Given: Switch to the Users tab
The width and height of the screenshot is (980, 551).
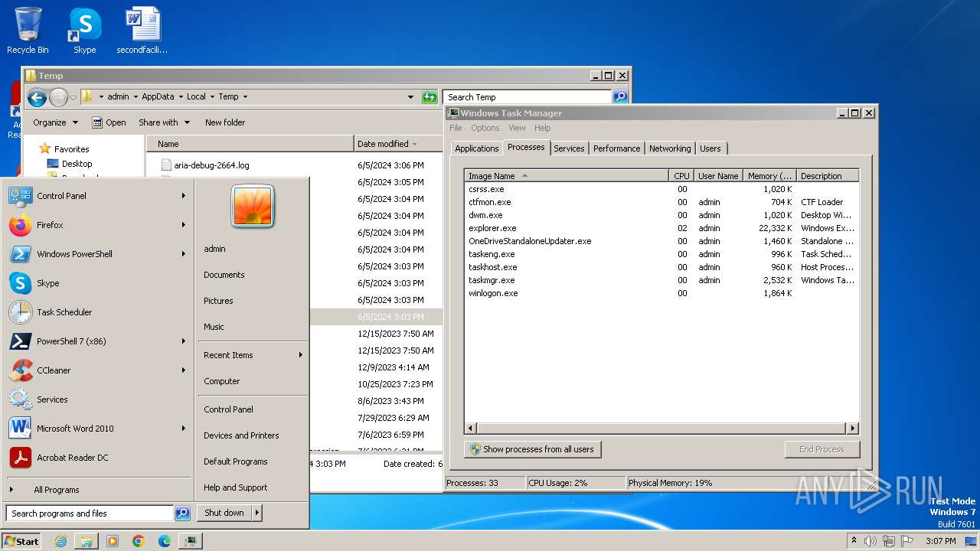Looking at the screenshot, I should tap(710, 148).
